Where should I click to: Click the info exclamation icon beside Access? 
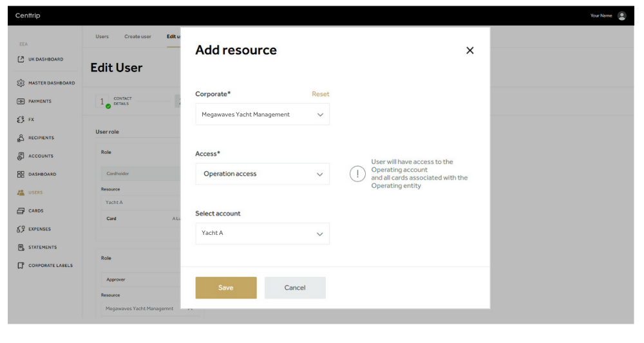tap(357, 174)
